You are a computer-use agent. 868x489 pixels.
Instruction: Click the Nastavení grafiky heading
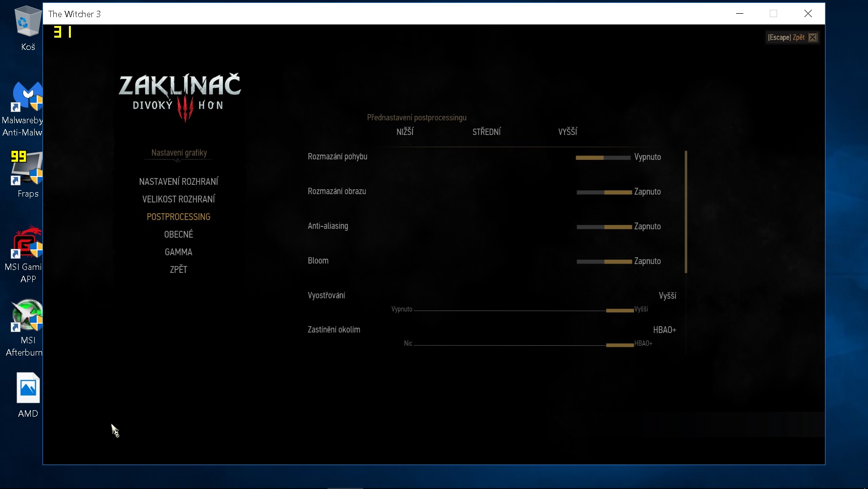179,153
